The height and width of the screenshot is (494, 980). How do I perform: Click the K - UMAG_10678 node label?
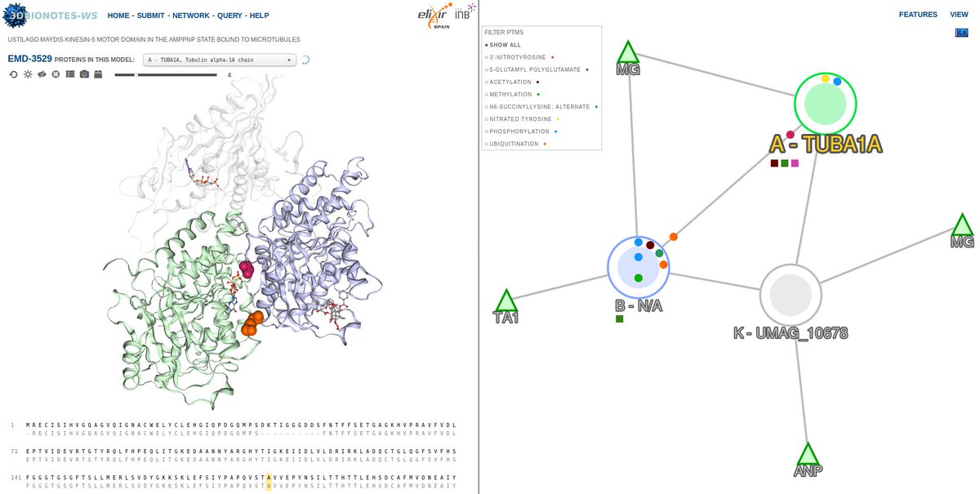[791, 333]
